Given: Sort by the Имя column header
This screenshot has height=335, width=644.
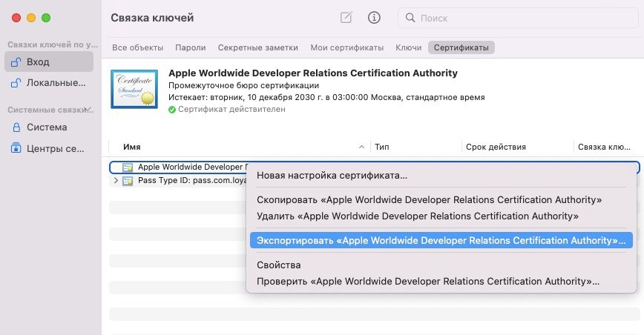Looking at the screenshot, I should point(132,147).
